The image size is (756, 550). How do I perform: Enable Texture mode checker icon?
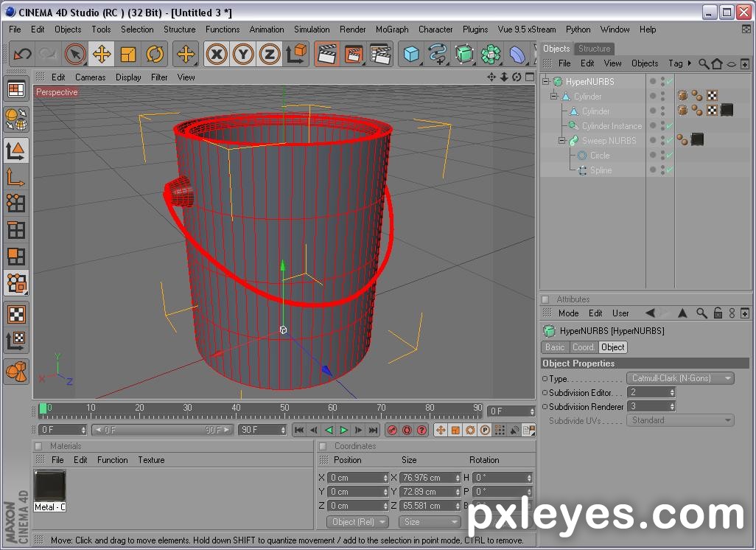(x=16, y=315)
